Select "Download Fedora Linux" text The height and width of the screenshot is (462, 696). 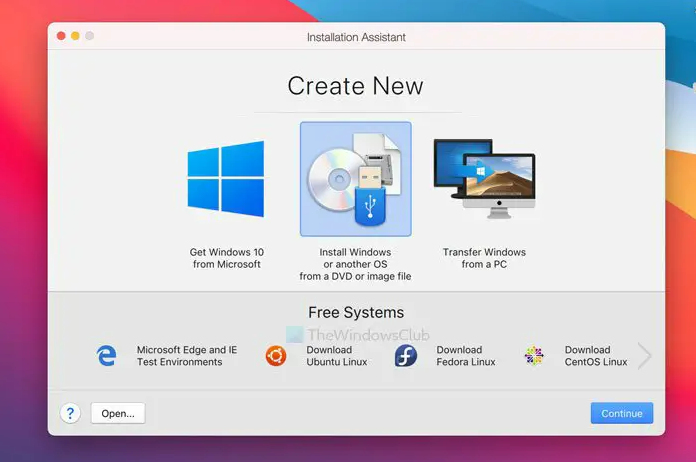pyautogui.click(x=466, y=355)
